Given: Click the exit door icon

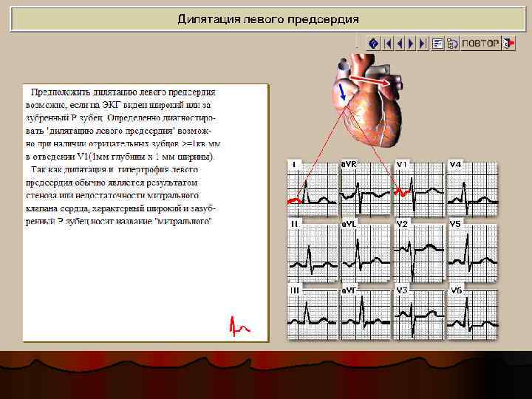Looking at the screenshot, I should tap(508, 44).
